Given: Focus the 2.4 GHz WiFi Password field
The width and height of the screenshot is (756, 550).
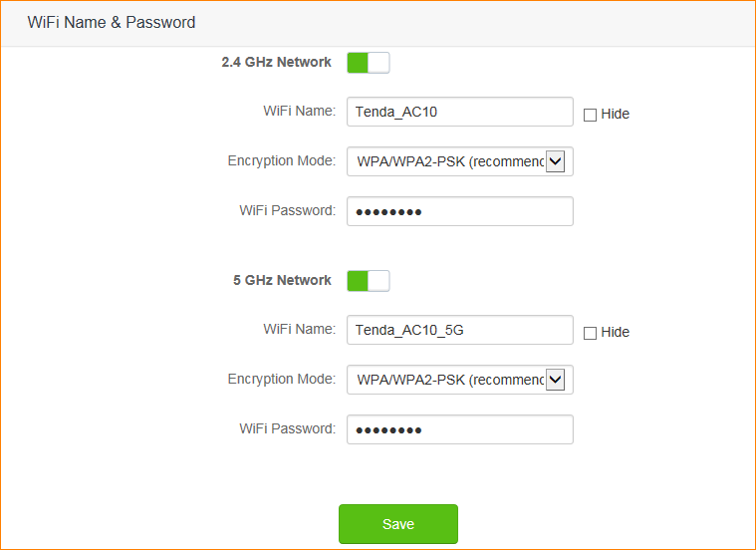Looking at the screenshot, I should tap(459, 211).
